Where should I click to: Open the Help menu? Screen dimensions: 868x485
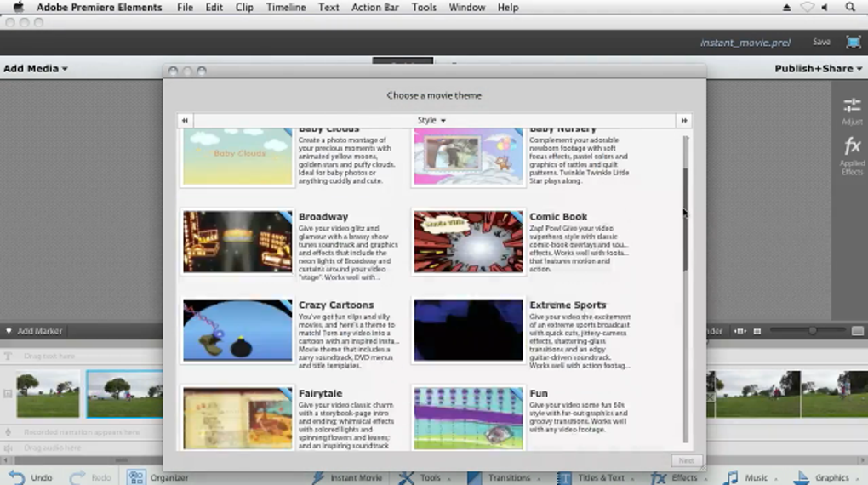tap(508, 7)
